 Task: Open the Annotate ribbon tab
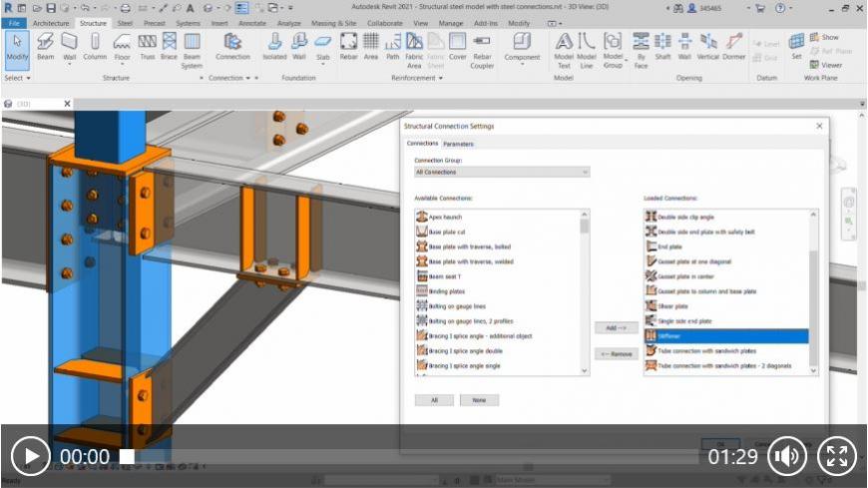click(252, 23)
